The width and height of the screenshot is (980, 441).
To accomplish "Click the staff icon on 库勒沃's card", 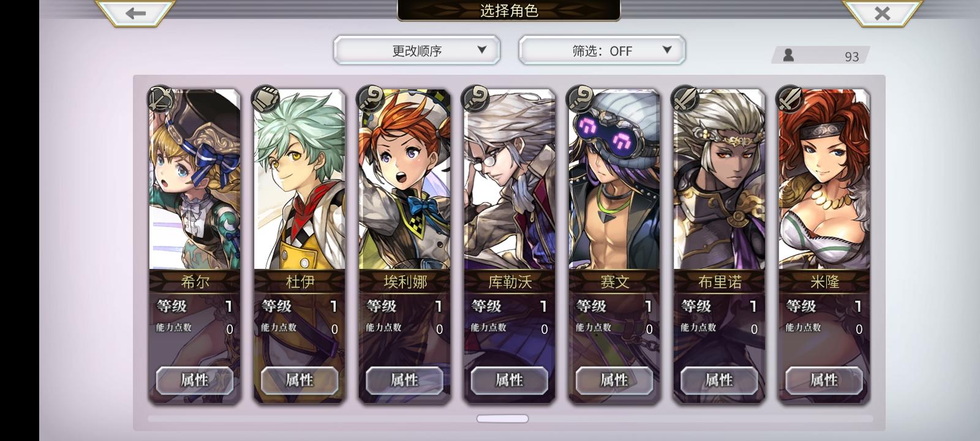I will [475, 99].
